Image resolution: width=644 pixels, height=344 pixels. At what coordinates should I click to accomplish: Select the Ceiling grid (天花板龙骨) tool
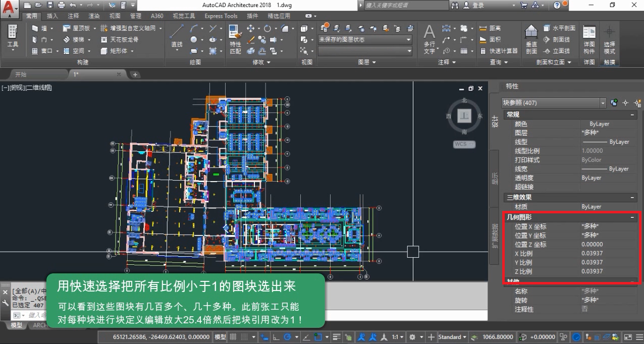(120, 39)
